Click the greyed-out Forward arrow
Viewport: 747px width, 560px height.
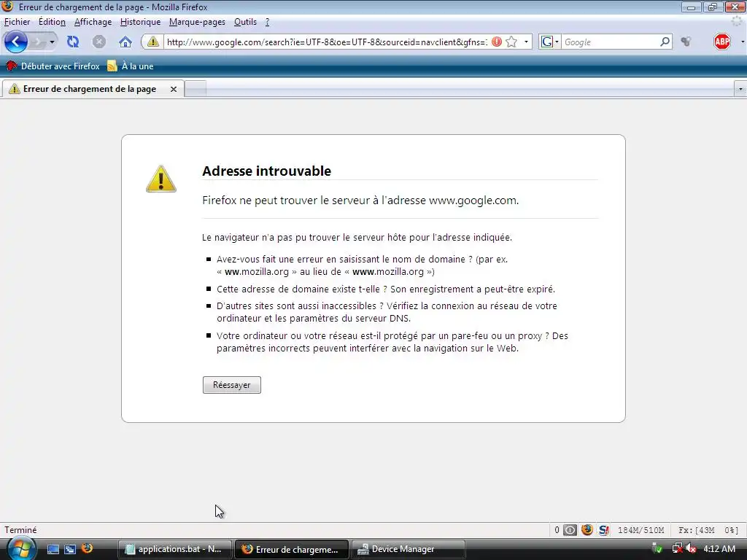(x=38, y=42)
